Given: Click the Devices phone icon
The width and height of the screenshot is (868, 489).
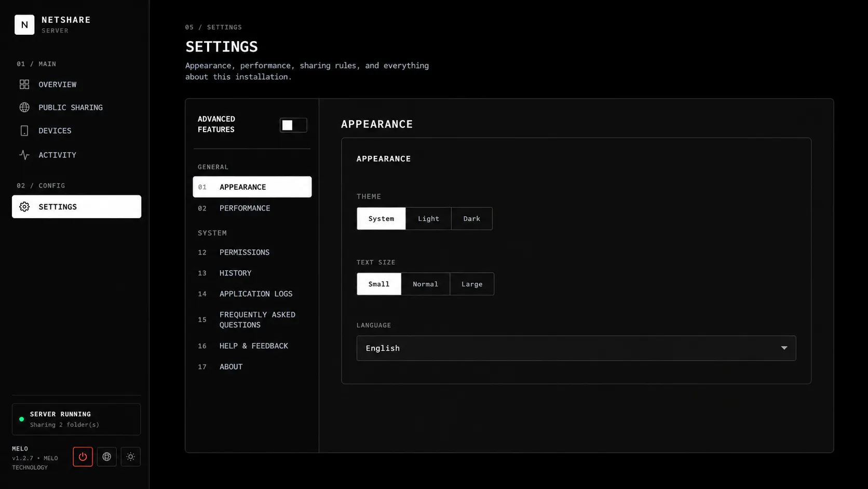Looking at the screenshot, I should click(24, 130).
